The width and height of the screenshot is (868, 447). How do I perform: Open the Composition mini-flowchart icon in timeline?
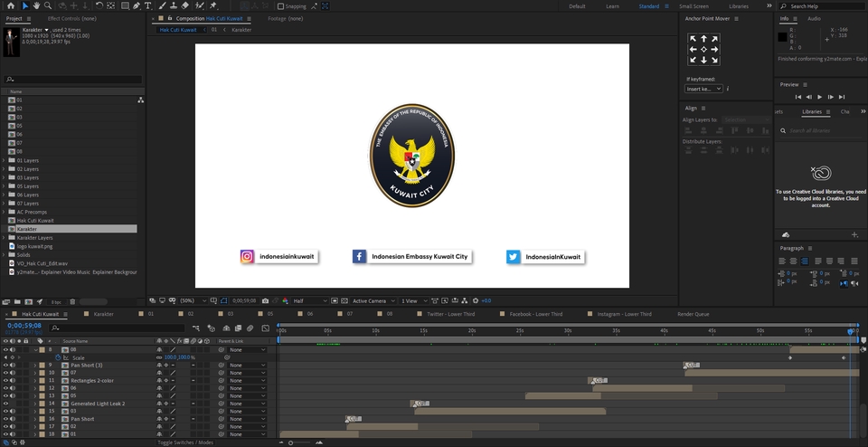coord(197,328)
